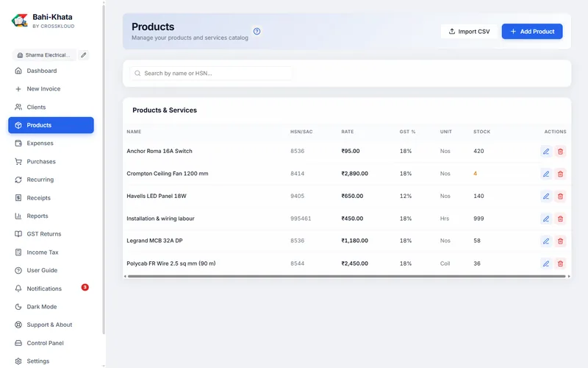588x368 pixels.
Task: Open the Clients page
Action: coord(51,107)
